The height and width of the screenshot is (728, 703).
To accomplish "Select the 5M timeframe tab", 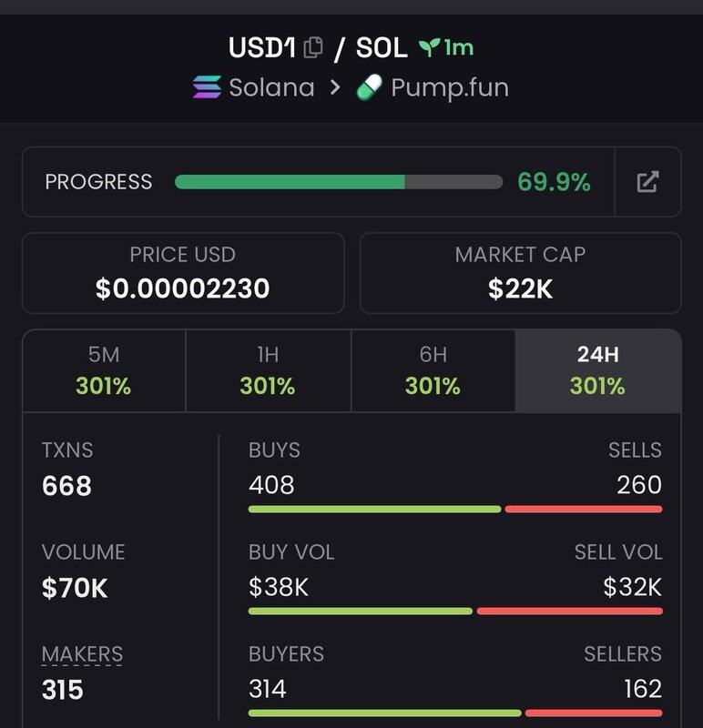I will pyautogui.click(x=104, y=371).
